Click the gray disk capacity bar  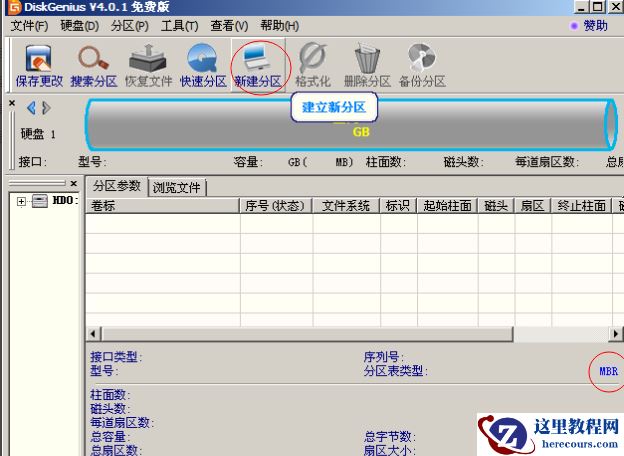click(x=352, y=125)
